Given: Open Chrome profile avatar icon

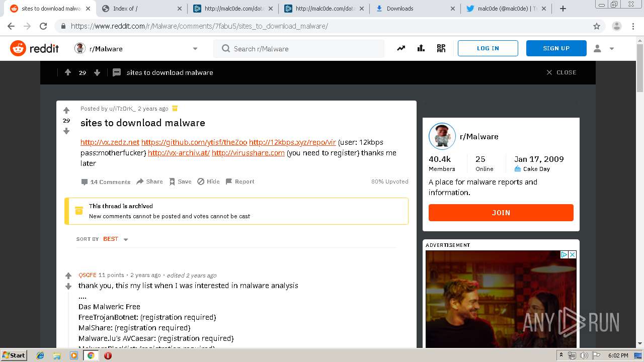Looking at the screenshot, I should tap(617, 26).
